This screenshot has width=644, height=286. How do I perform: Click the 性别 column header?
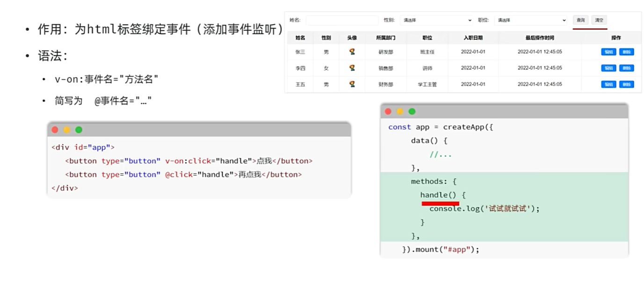click(326, 38)
